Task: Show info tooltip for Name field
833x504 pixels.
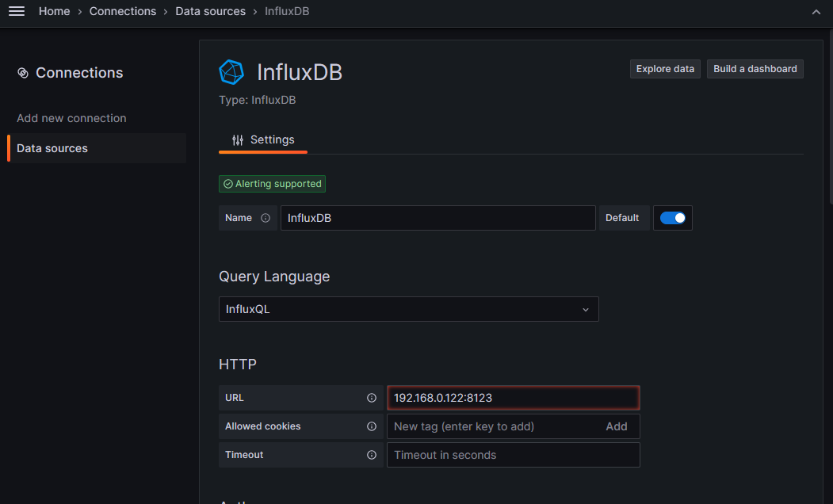Action: tap(265, 218)
